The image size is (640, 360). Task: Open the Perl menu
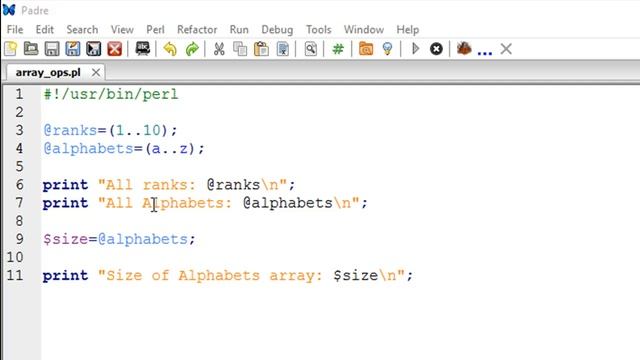point(155,30)
